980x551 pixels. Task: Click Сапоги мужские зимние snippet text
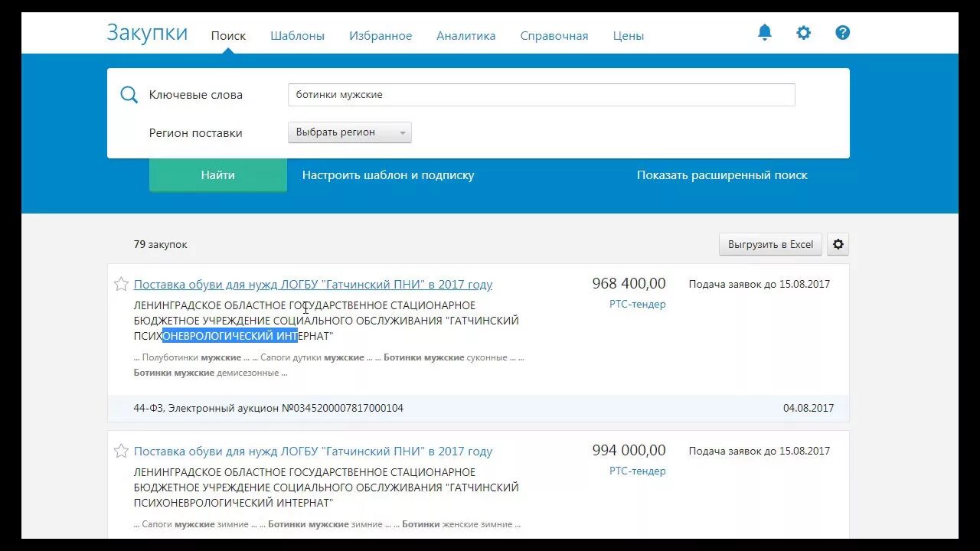195,525
